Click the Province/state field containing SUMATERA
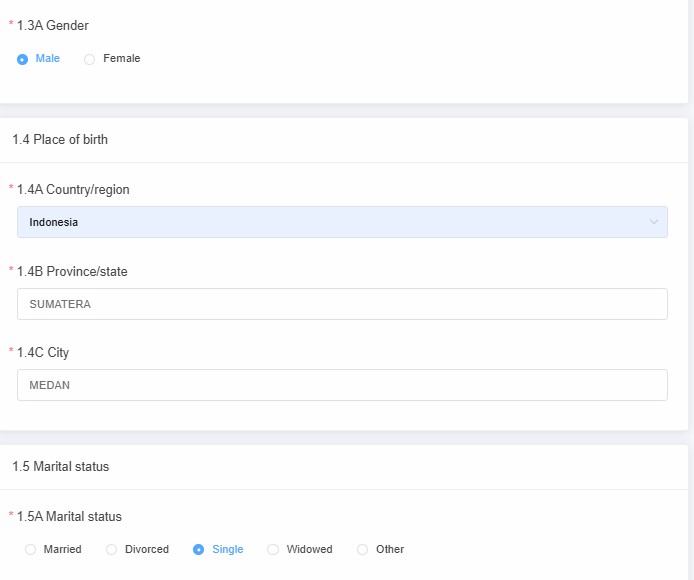The image size is (694, 580). 342,304
